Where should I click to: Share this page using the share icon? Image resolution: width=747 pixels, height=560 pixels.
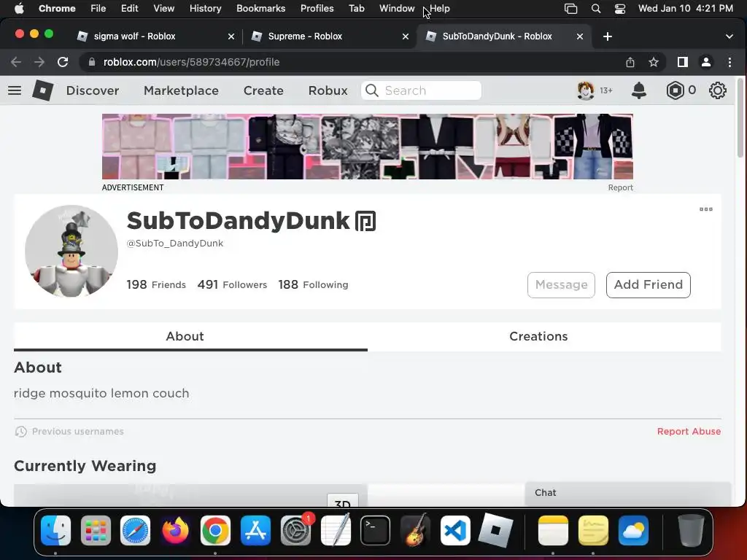(630, 62)
